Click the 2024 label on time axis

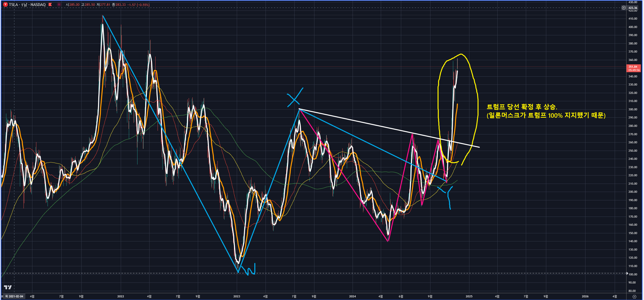click(352, 296)
